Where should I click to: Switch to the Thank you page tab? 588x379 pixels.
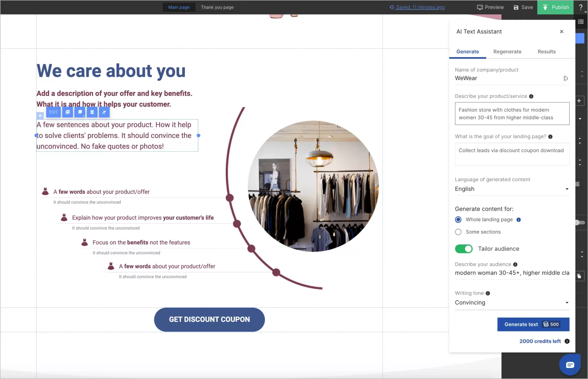tap(217, 7)
